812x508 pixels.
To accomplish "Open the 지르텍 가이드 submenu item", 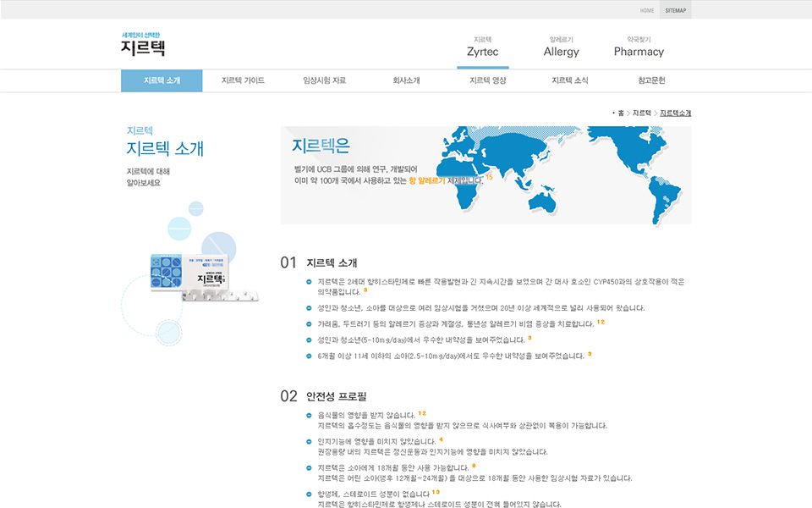I will 243,80.
